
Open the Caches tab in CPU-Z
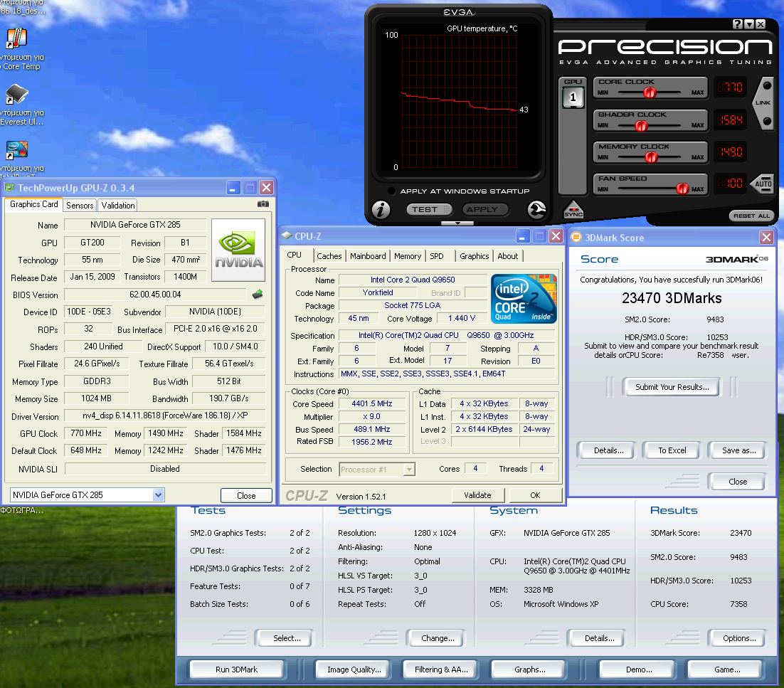329,256
